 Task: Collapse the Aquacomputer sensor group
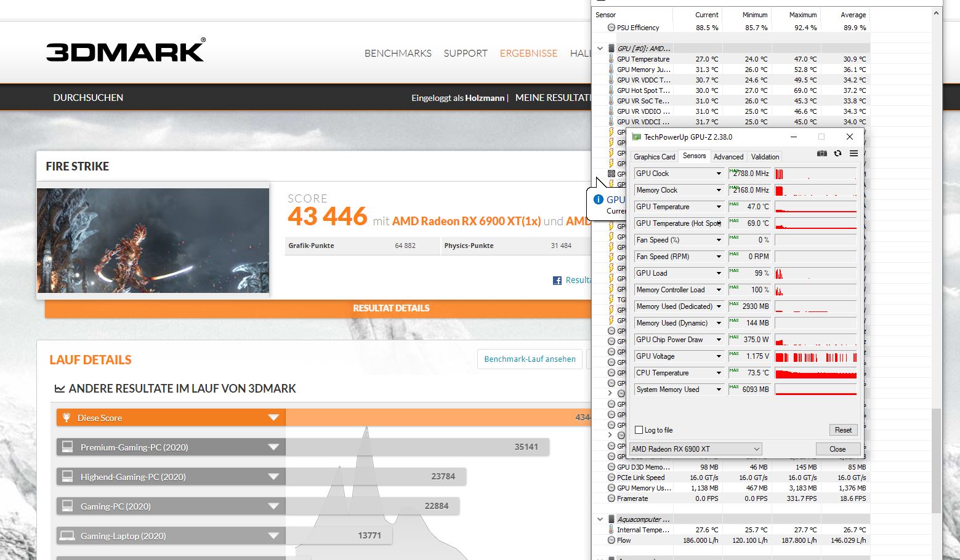point(600,519)
